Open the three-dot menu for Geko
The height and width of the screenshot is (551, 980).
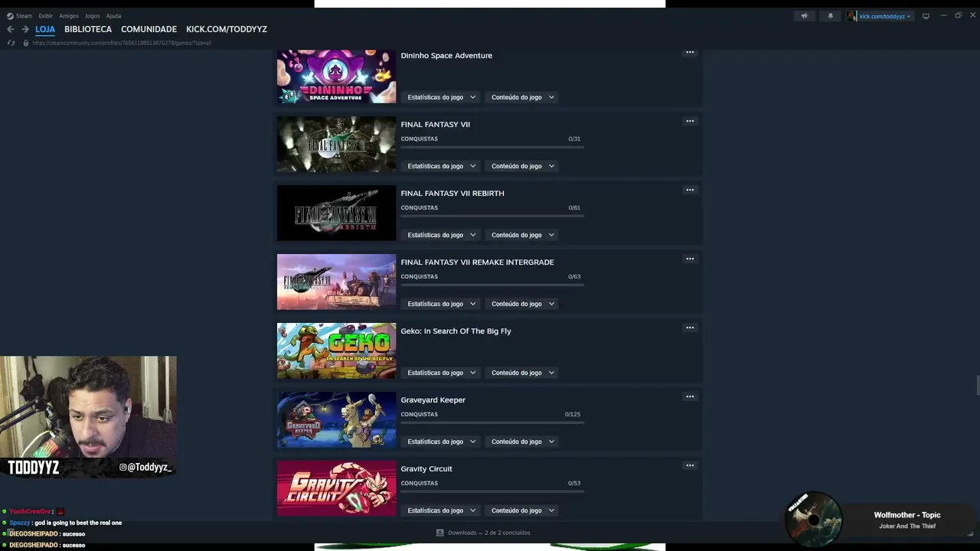[690, 328]
